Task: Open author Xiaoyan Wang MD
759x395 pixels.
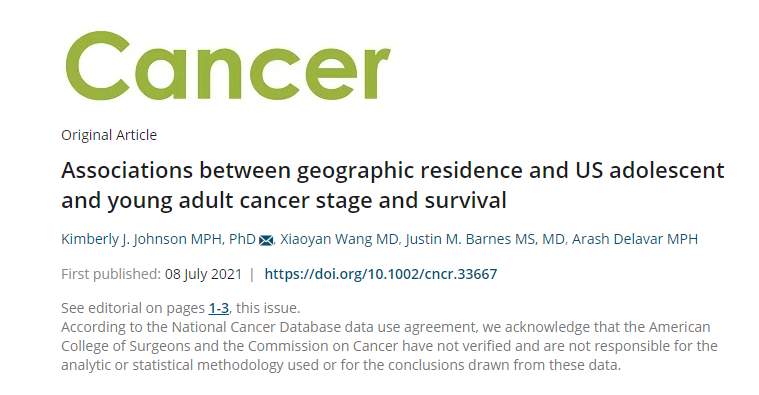Action: pyautogui.click(x=339, y=239)
